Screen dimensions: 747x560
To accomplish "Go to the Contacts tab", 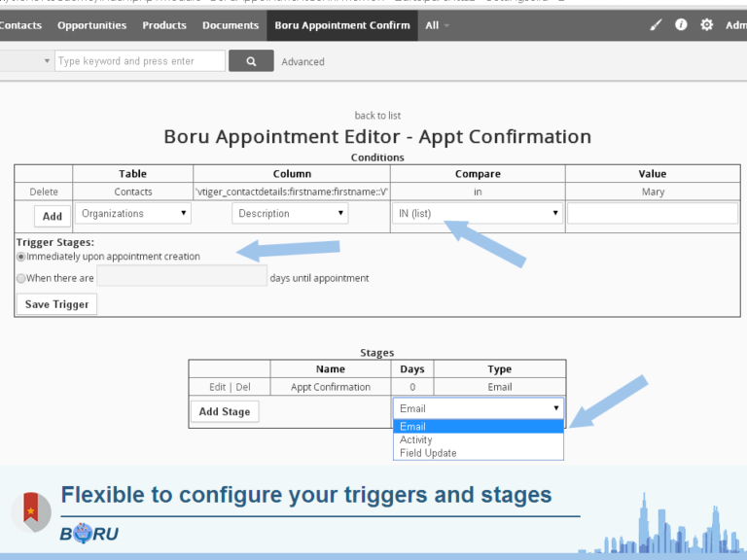I will coord(20,25).
